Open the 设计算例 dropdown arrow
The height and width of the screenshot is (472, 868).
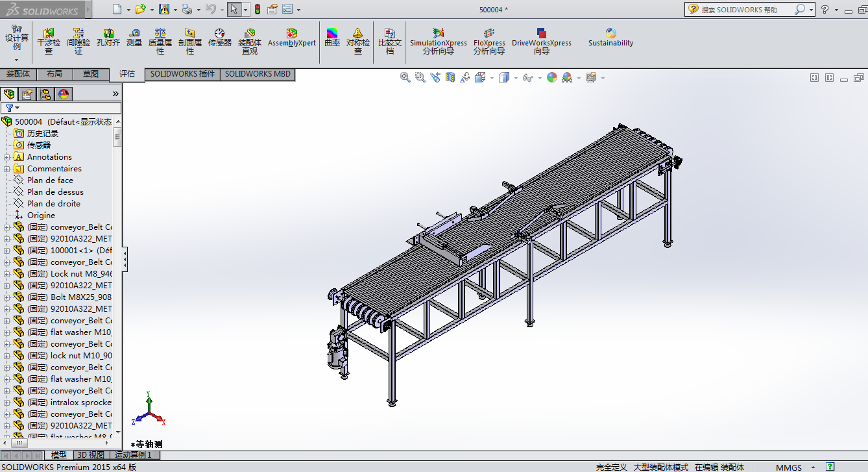pyautogui.click(x=17, y=60)
